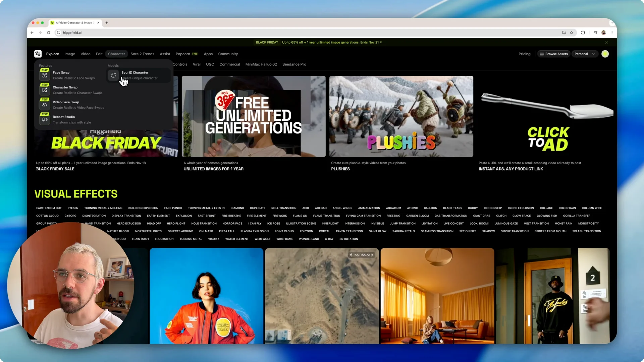Expand the Personal workspace dropdown
This screenshot has width=644, height=362.
pyautogui.click(x=585, y=54)
